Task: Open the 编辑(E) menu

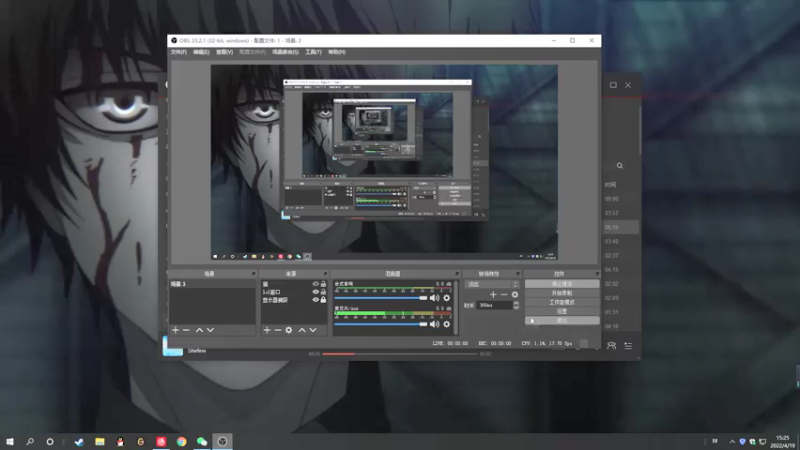Action: click(201, 52)
